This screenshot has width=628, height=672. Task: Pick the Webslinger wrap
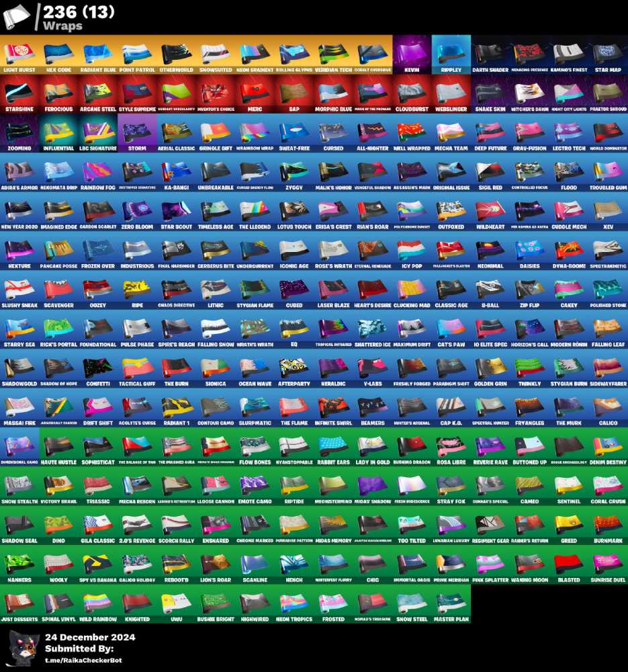[451, 94]
